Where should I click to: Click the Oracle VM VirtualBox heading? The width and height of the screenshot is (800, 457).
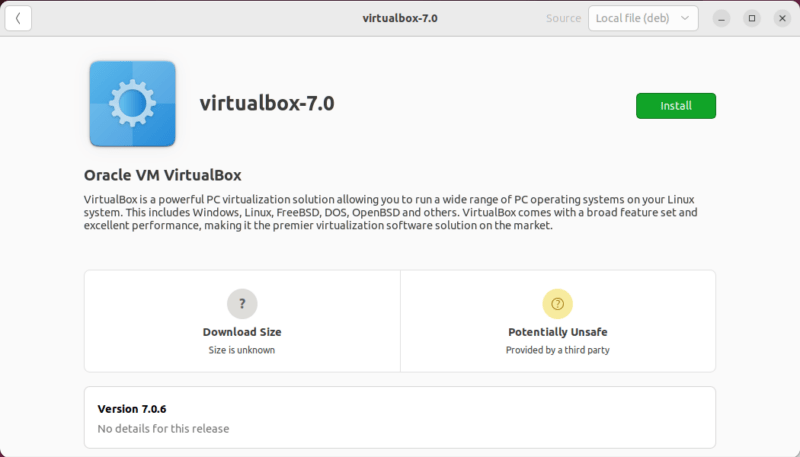tap(163, 175)
